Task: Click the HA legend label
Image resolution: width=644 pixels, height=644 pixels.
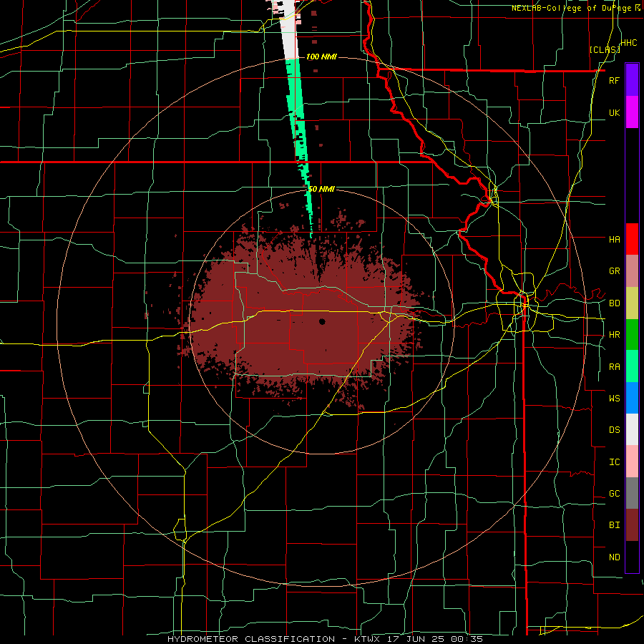Action: click(x=614, y=239)
